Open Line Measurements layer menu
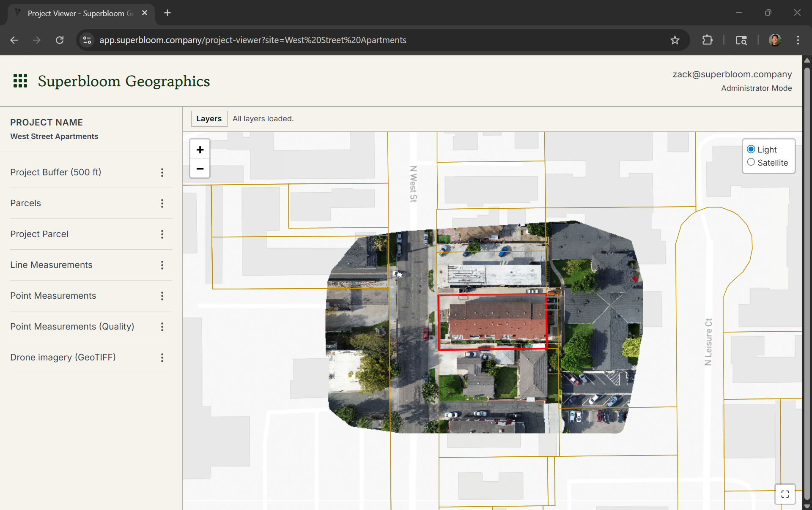This screenshot has width=812, height=510. [162, 265]
